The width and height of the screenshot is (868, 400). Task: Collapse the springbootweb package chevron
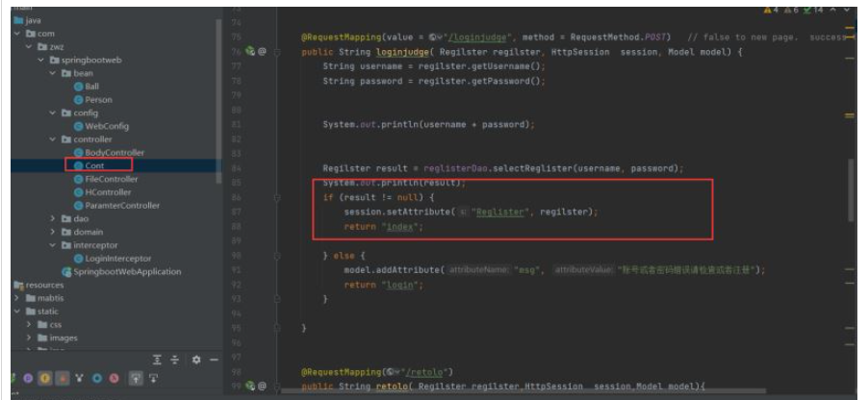pyautogui.click(x=41, y=60)
